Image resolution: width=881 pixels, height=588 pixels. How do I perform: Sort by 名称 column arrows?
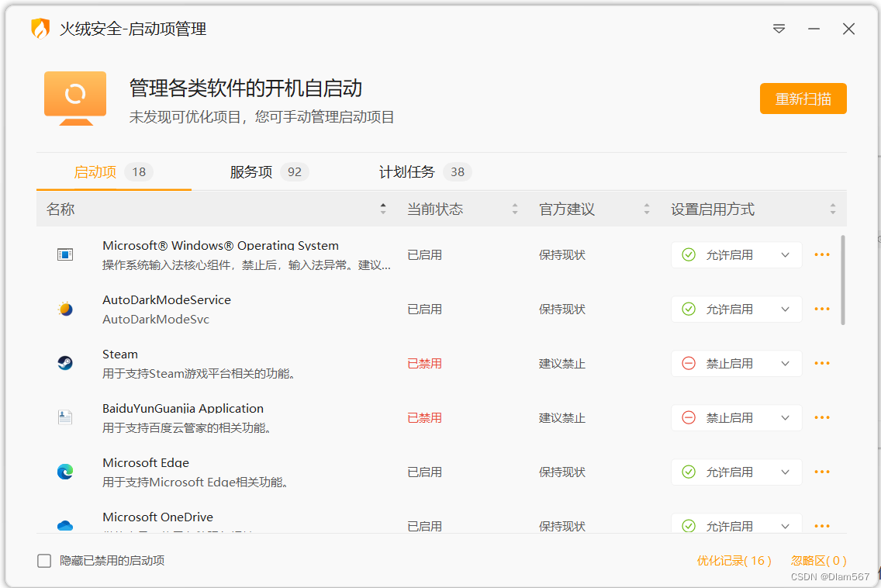pos(383,209)
